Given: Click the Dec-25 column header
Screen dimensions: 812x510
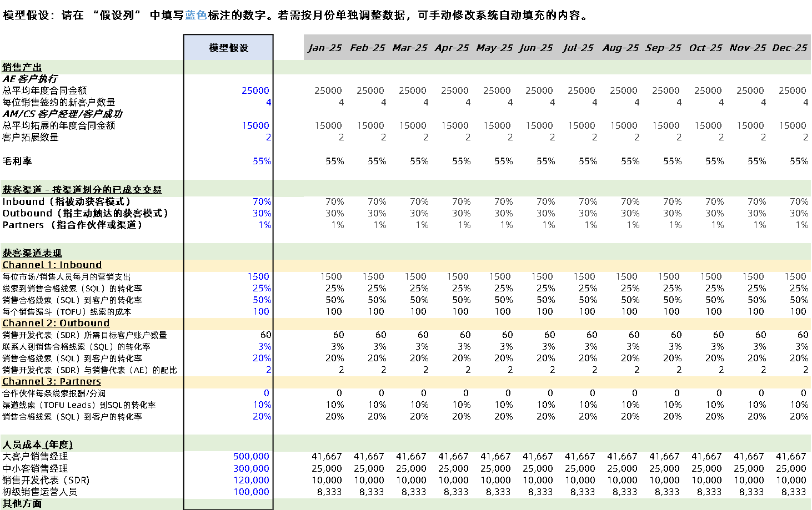Looking at the screenshot, I should (789, 48).
